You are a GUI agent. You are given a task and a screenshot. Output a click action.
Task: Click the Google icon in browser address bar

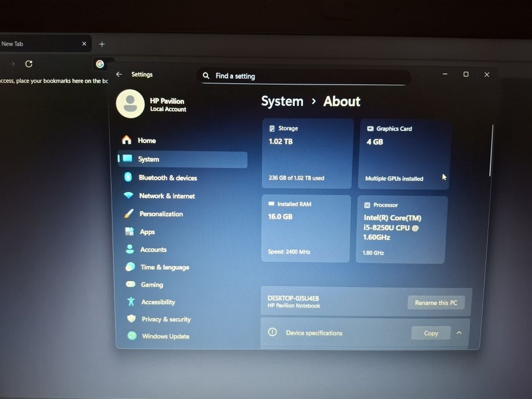coord(100,64)
